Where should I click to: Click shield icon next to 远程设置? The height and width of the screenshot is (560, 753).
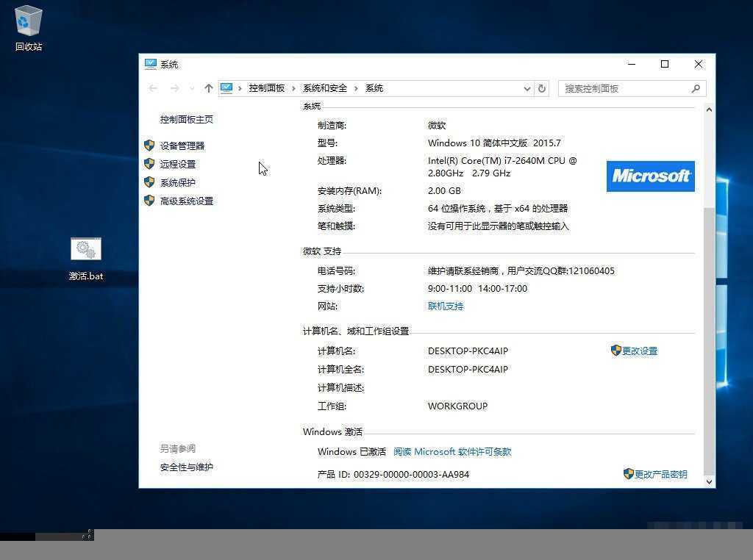tap(149, 164)
